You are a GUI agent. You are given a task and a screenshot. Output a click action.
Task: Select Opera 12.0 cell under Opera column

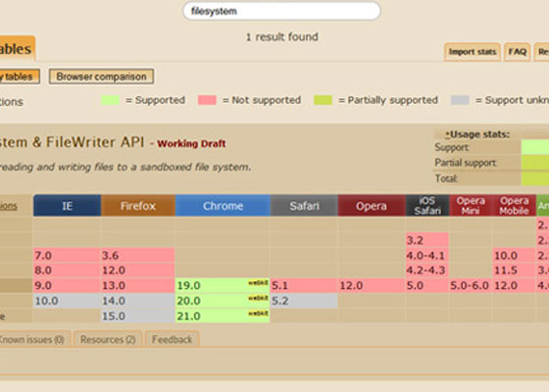click(372, 285)
